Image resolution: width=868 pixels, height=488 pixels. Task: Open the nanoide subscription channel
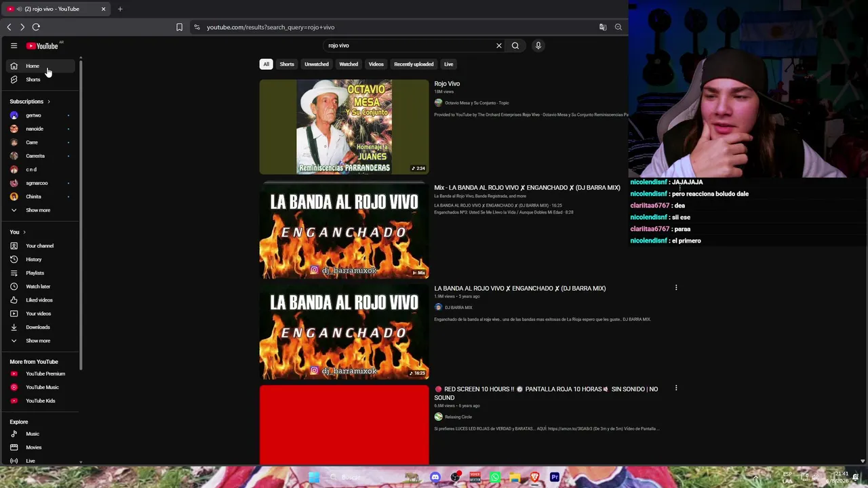41,129
